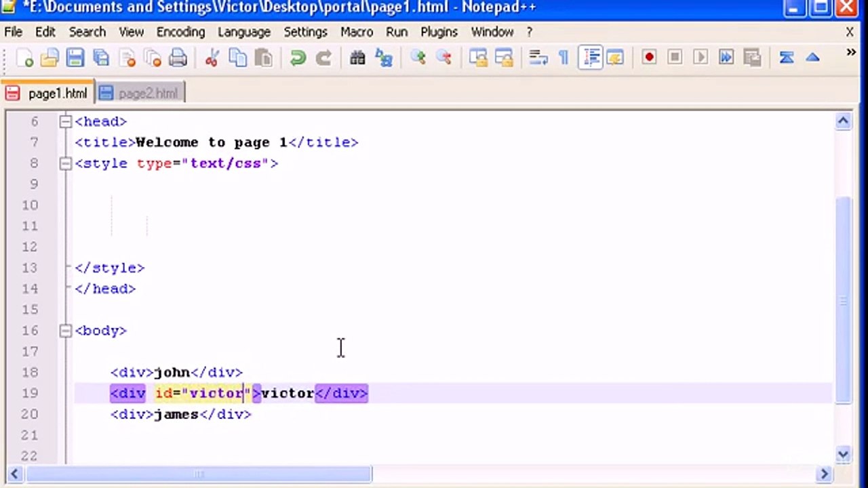Open the Window menu
868x488 pixels.
[x=492, y=32]
